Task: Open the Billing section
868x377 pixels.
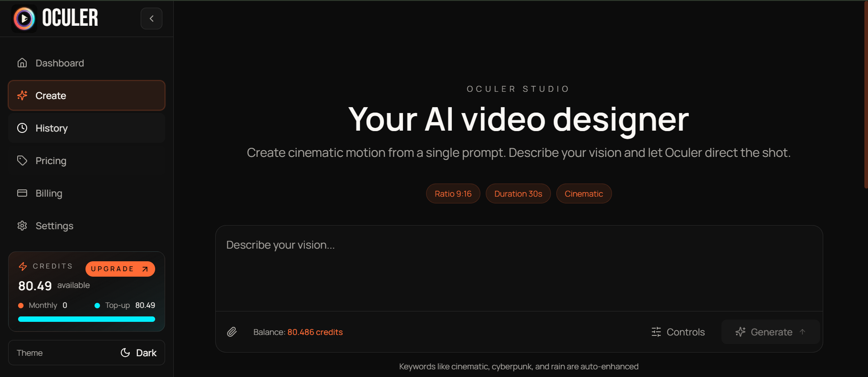Action: click(x=86, y=193)
